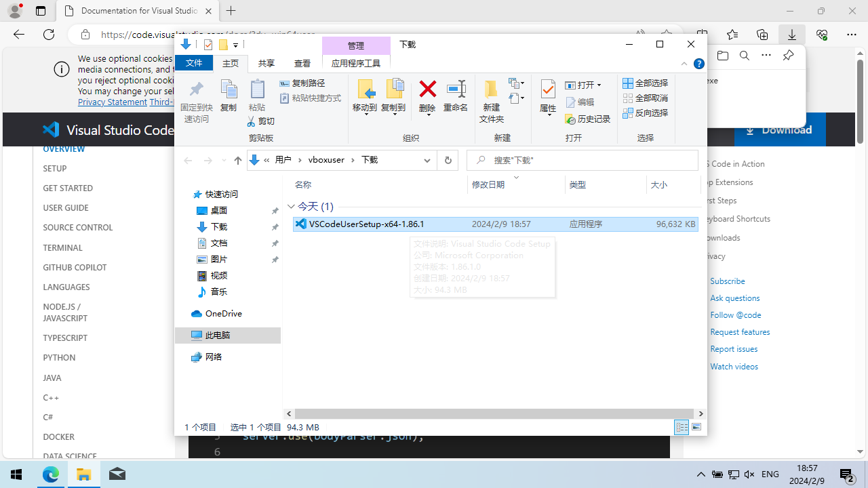This screenshot has height=488, width=868.
Task: Open Documents in the navigation pane
Action: (x=218, y=243)
